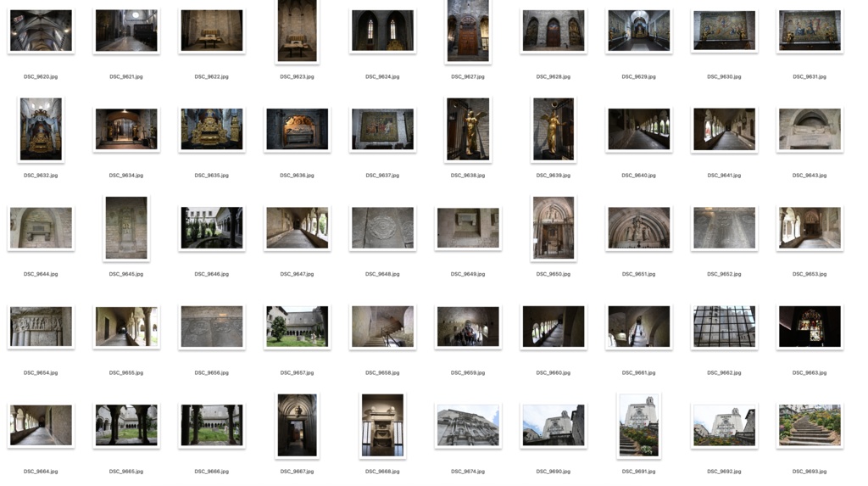
Task: Click the DSC_9627.jpg file name label
Action: 468,77
